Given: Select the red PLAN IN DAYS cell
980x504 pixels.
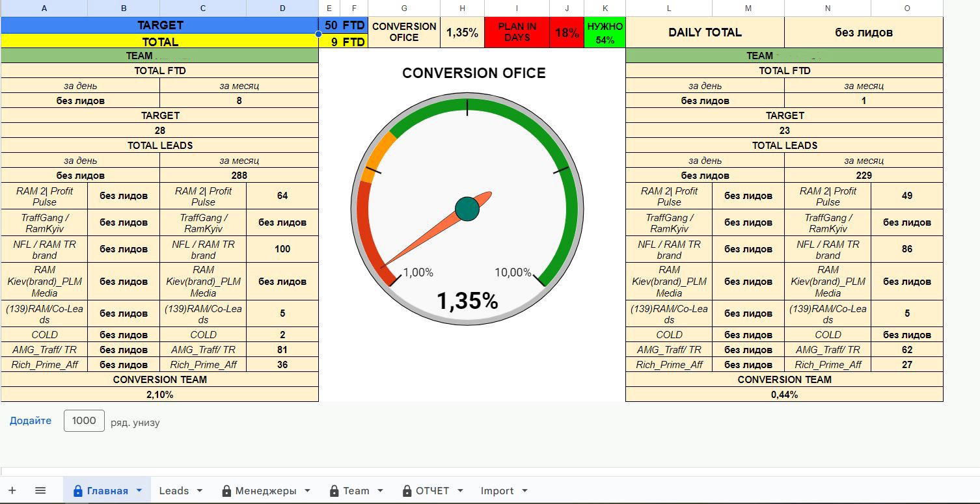Looking at the screenshot, I should (x=517, y=33).
